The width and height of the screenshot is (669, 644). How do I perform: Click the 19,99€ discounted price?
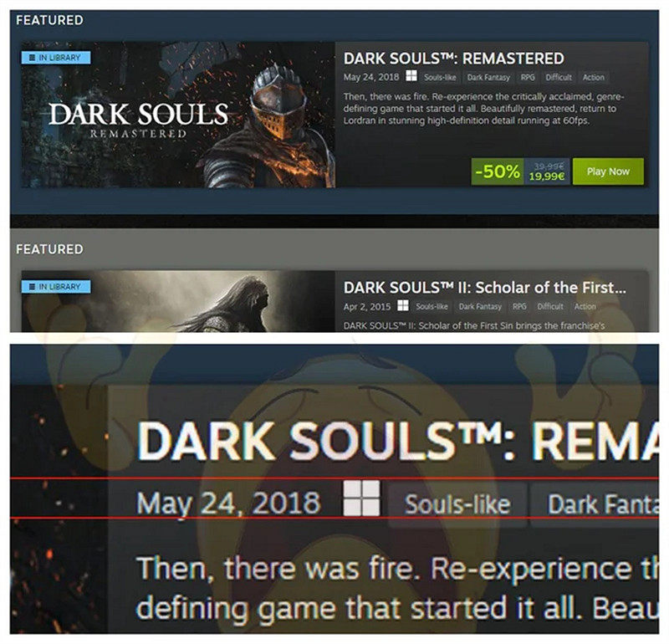point(547,176)
